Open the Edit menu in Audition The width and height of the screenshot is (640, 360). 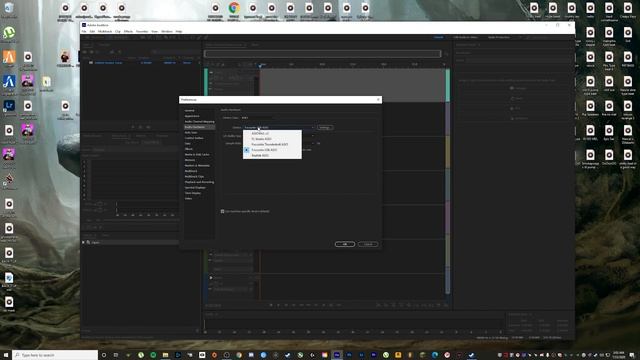coord(92,31)
